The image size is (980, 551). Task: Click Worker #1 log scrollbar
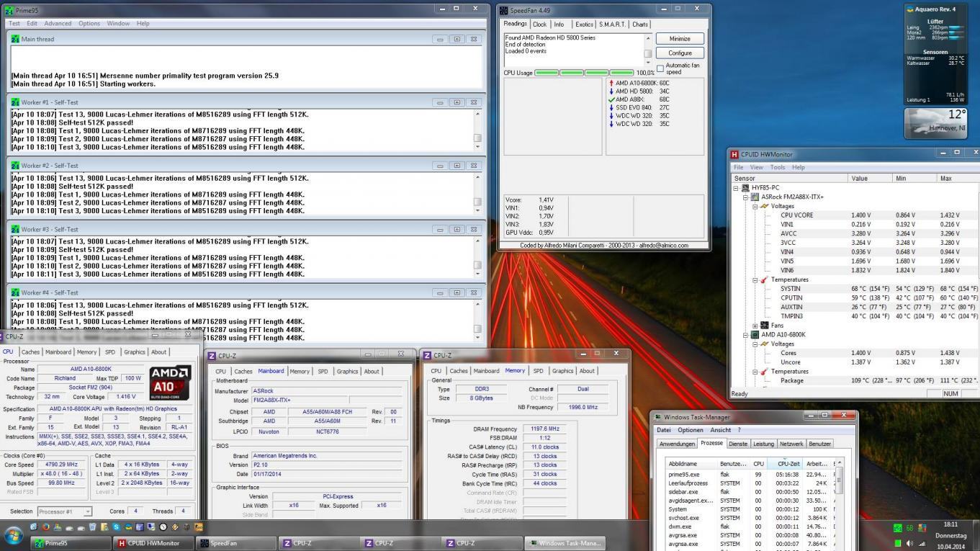[x=477, y=130]
